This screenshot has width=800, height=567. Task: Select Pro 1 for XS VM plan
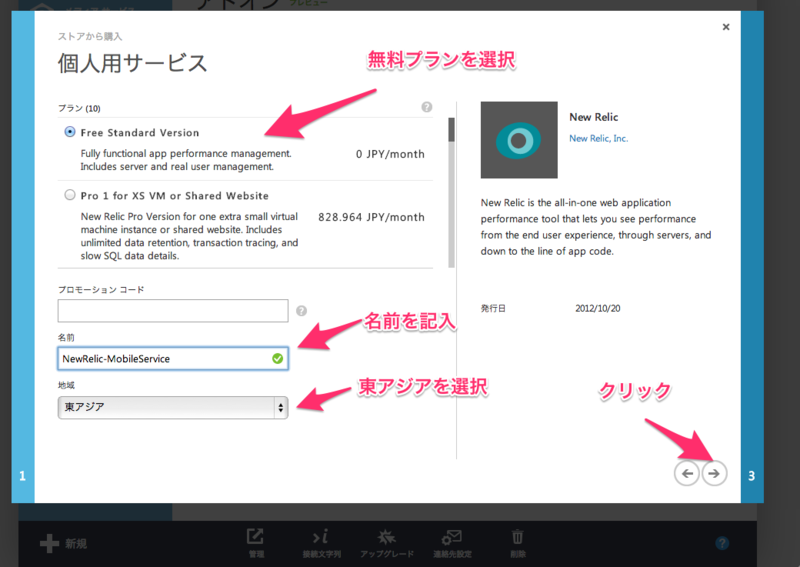coord(70,195)
